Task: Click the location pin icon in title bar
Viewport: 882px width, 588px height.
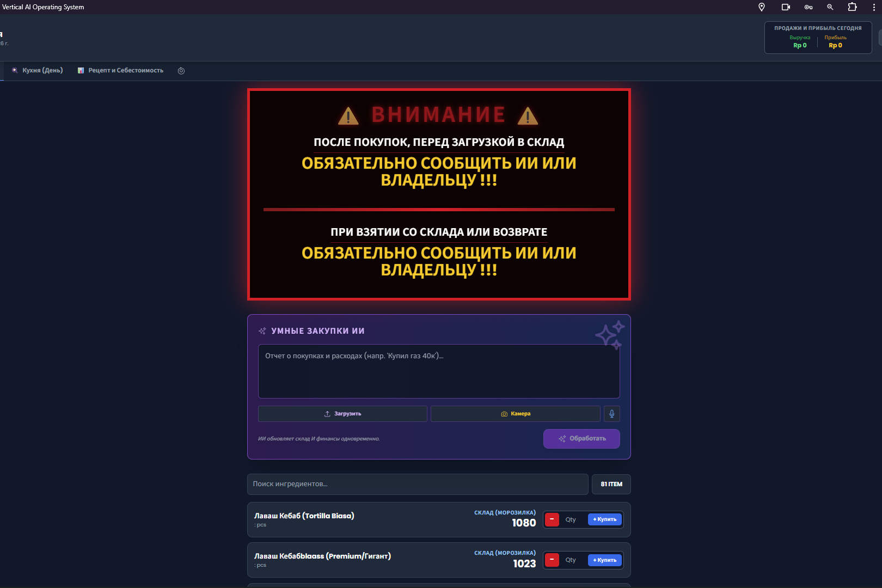Action: click(762, 7)
